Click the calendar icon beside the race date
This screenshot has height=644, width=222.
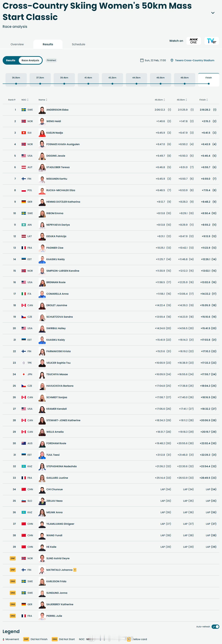(142, 60)
